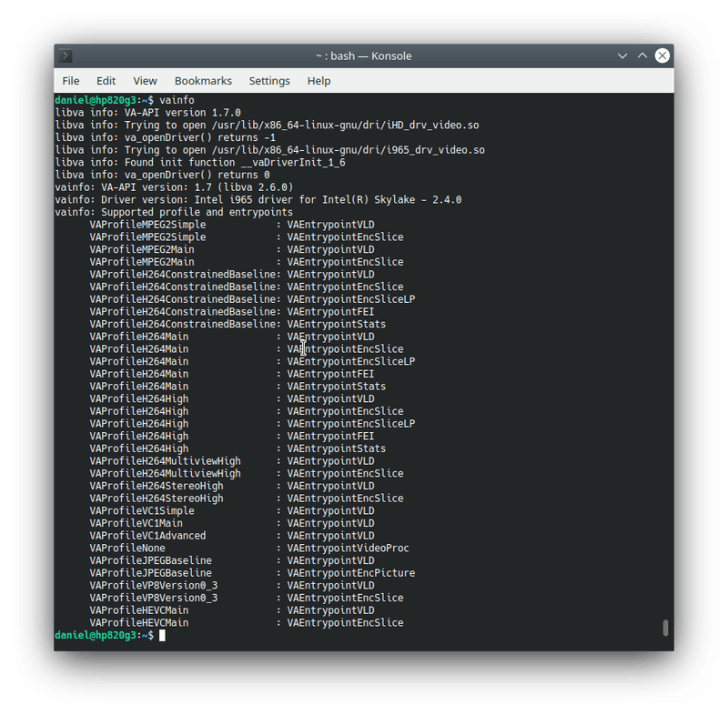Click 'VAProfileH264MultiviewHigh' VLD row

point(232,461)
